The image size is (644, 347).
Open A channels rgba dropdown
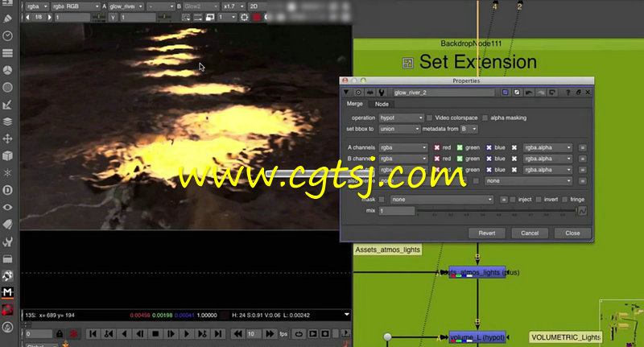403,147
